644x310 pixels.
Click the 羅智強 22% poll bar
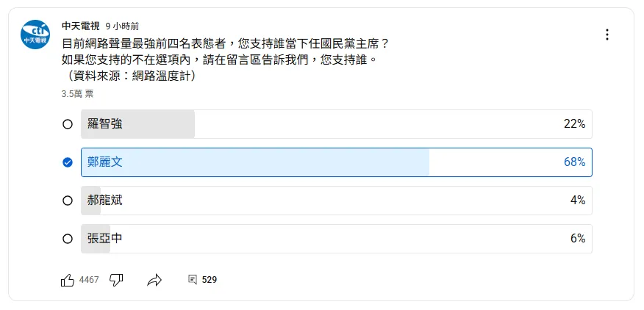pyautogui.click(x=336, y=124)
